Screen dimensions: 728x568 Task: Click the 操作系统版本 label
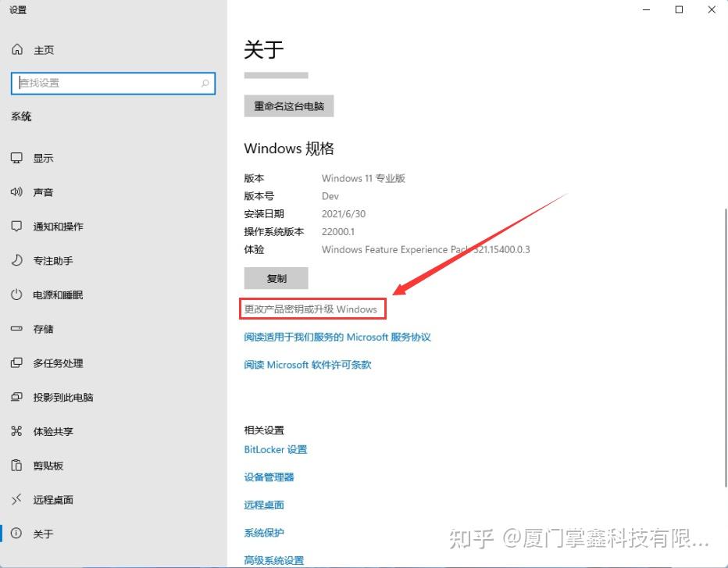click(274, 232)
